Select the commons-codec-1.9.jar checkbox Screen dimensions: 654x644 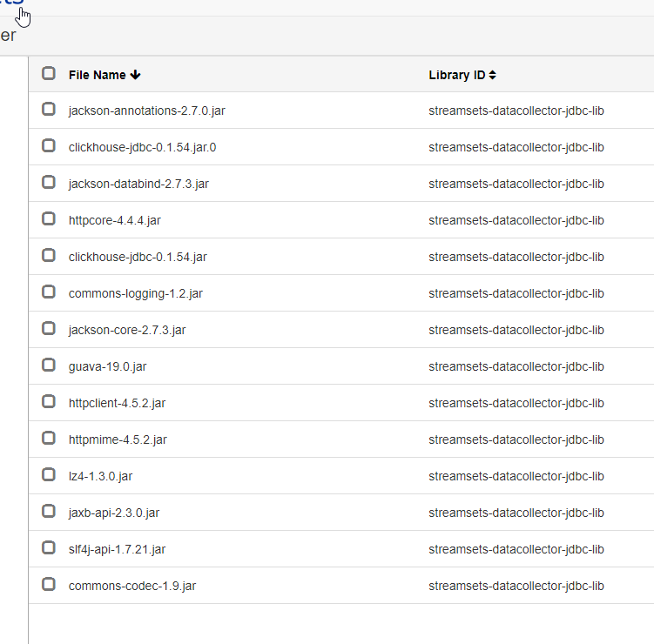49,585
